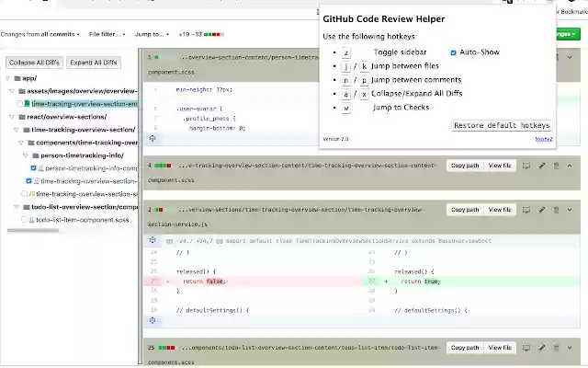Screen dimensions: 588x368
Task: Expand hidden lines below defaultSettings line
Action: coord(153,320)
